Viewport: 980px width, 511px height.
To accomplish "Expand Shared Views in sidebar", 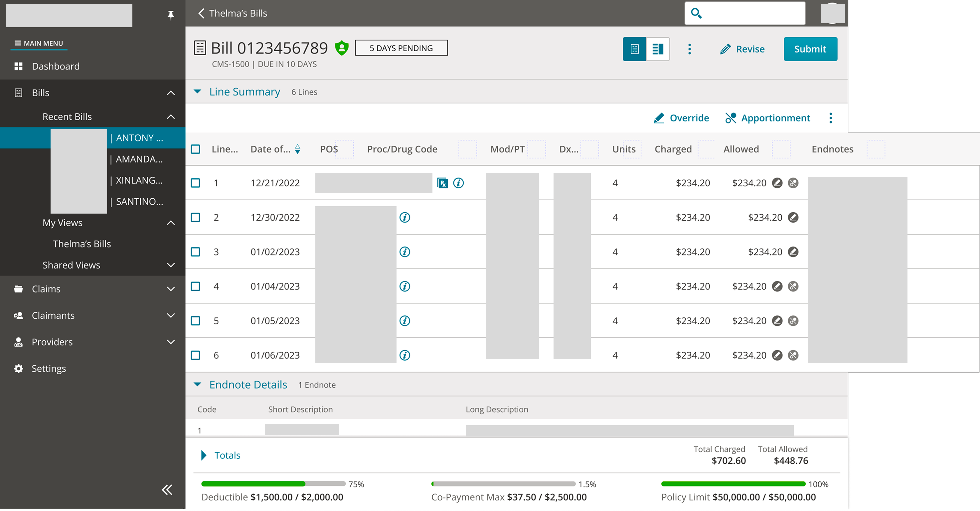I will tap(171, 265).
